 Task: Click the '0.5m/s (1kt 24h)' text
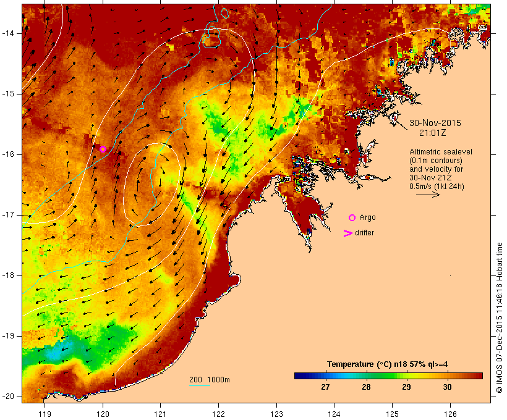coord(437,187)
